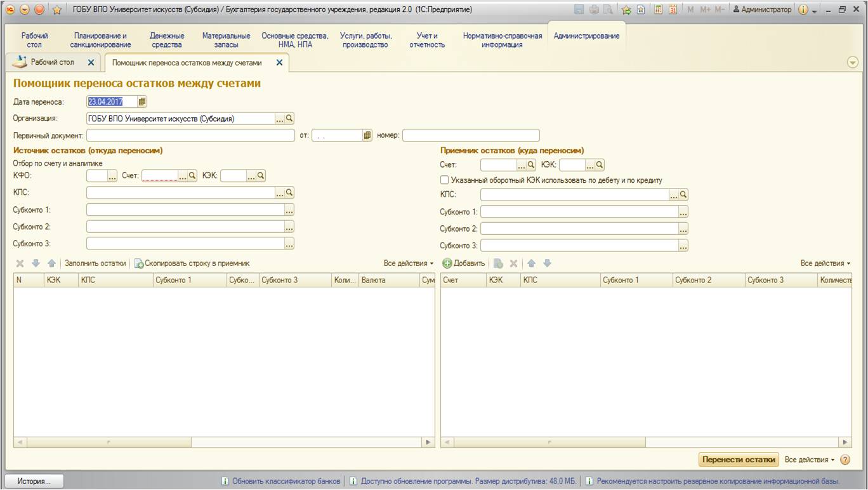This screenshot has height=490, width=868.
Task: Click receiver table horizontal scrollbar right arrow
Action: click(845, 442)
